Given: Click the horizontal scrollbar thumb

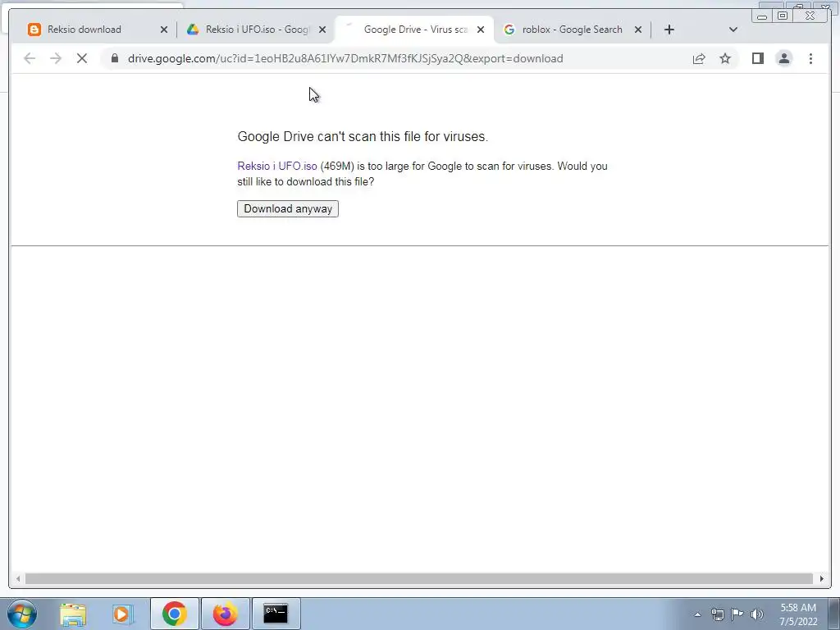Looking at the screenshot, I should [419, 578].
